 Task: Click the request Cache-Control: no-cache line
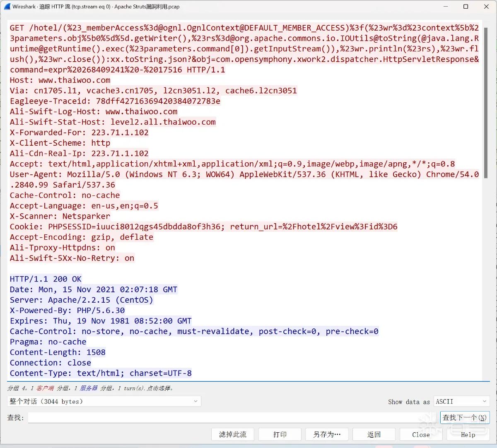pyautogui.click(x=65, y=195)
